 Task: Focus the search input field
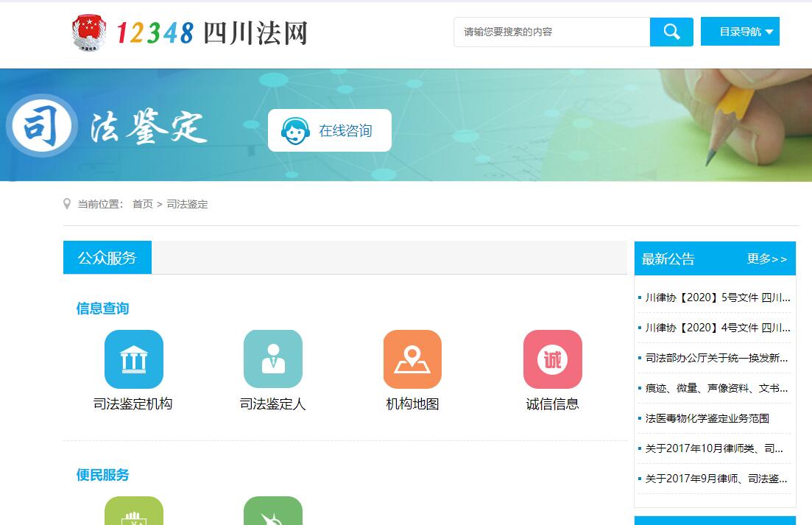[552, 32]
